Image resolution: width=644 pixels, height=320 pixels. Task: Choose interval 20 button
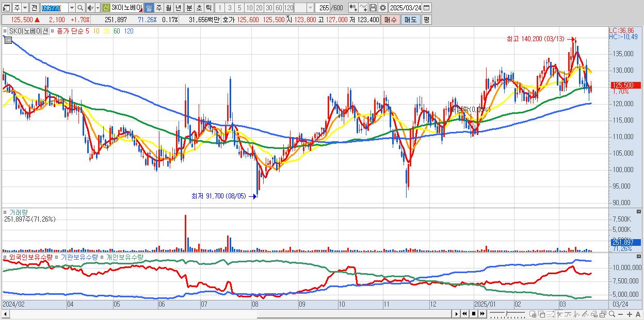click(259, 8)
